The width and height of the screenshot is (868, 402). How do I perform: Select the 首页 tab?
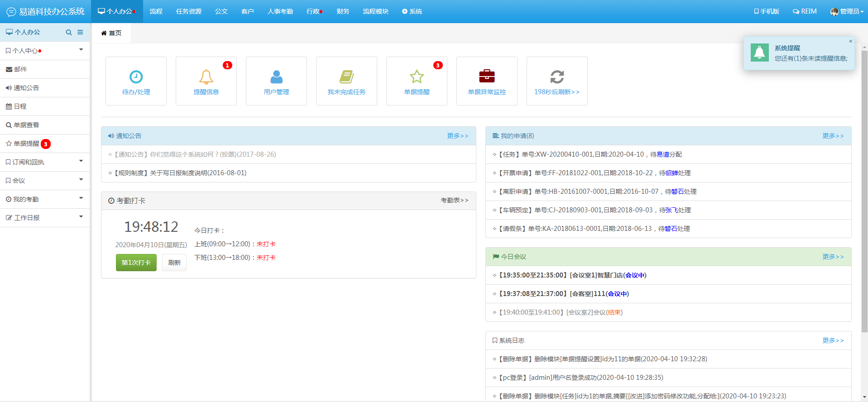click(111, 33)
